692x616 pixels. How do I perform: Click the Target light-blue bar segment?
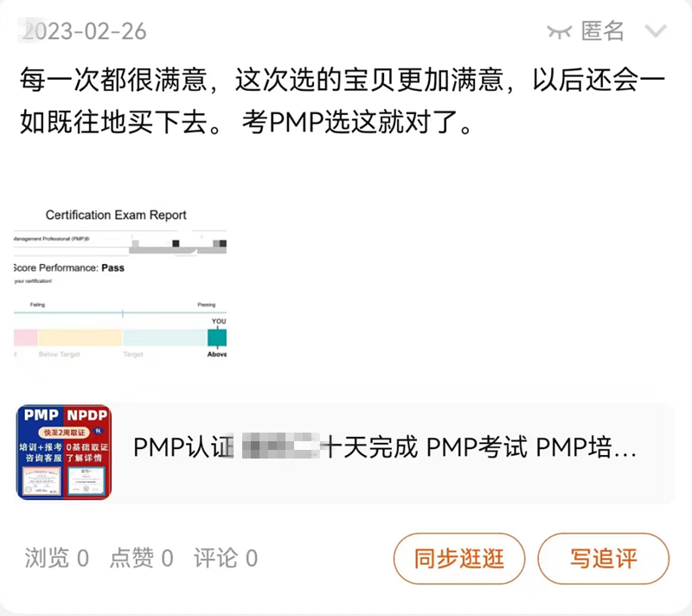[165, 337]
